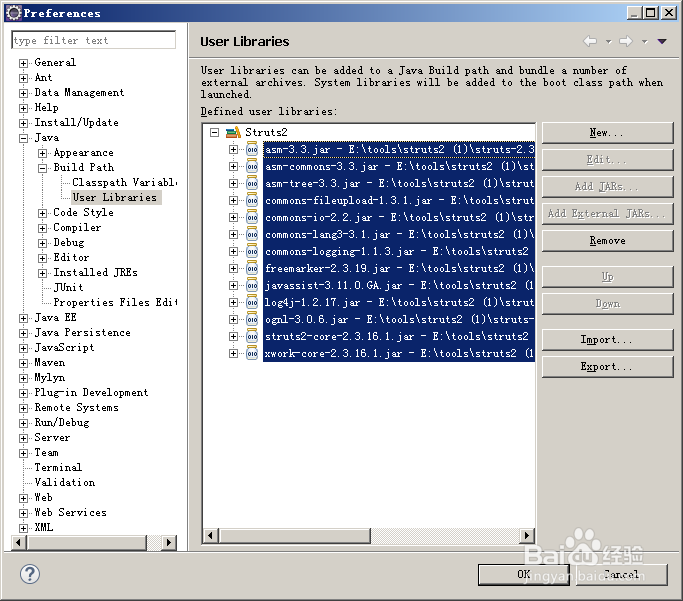Click the jar icon beside log4j-1.2.17.jar

[252, 302]
